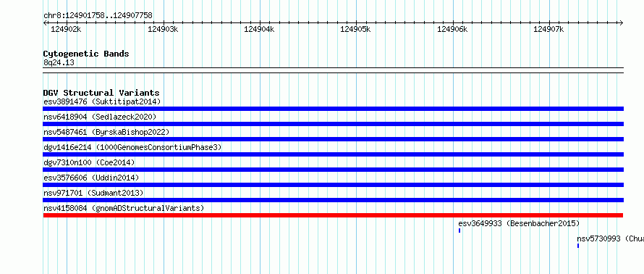Select the blue bar under dgv1416e214
This screenshot has height=274, width=644.
pos(333,154)
